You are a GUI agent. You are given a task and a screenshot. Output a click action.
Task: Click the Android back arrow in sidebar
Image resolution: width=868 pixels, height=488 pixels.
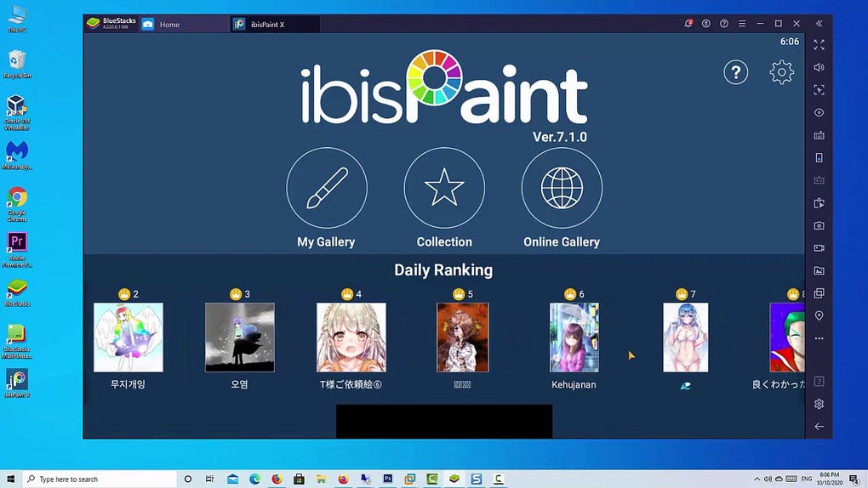click(819, 427)
